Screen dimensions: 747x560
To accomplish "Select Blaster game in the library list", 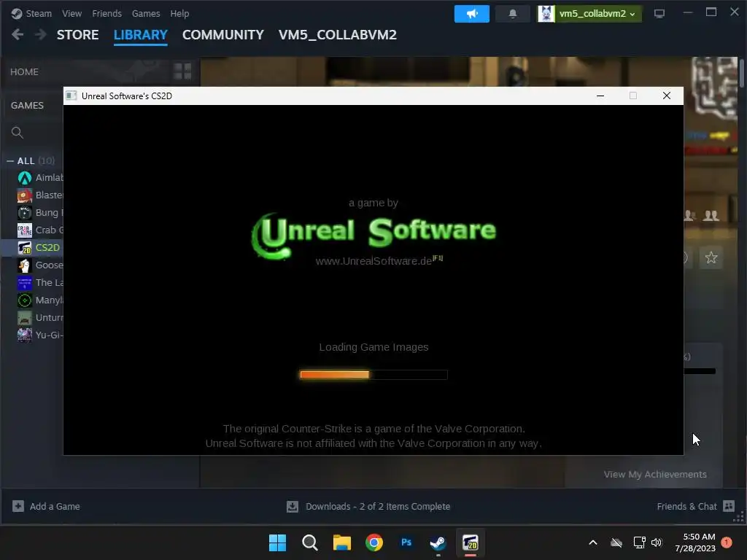I will (x=40, y=195).
